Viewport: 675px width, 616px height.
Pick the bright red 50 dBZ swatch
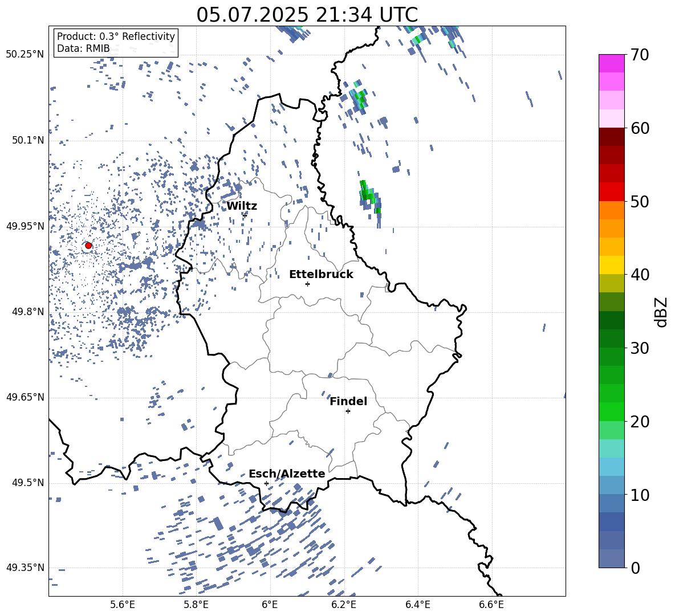click(611, 192)
